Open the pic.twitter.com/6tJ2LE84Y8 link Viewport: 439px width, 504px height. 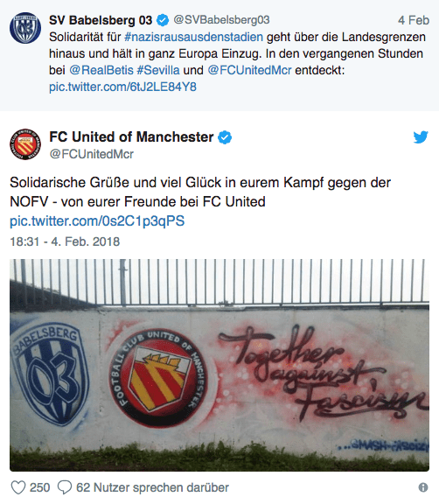[122, 87]
